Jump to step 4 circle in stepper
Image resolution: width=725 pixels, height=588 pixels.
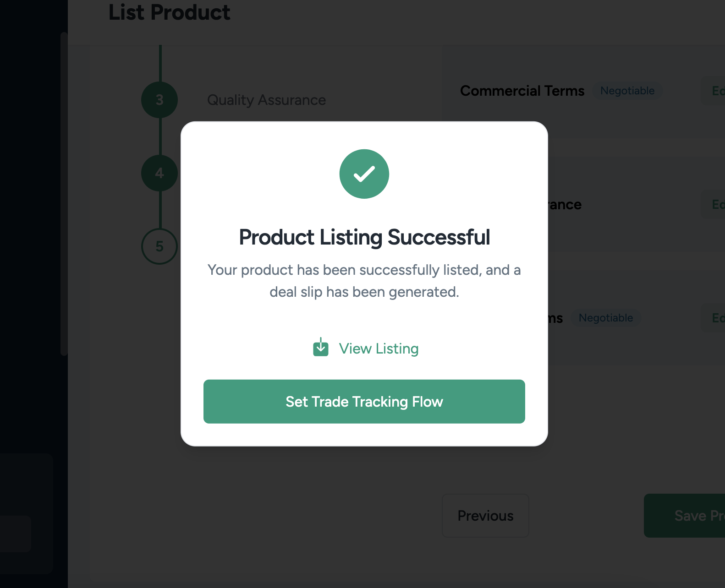pos(159,173)
